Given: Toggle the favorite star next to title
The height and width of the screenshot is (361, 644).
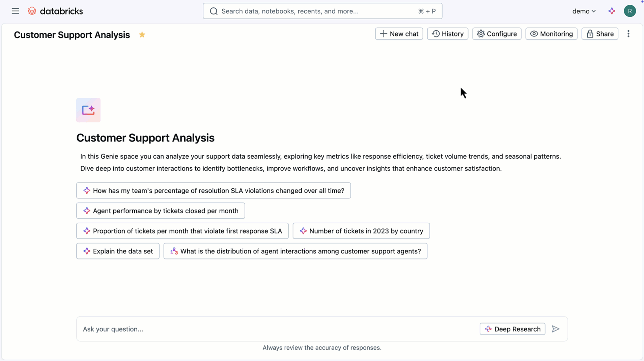Looking at the screenshot, I should pyautogui.click(x=142, y=35).
